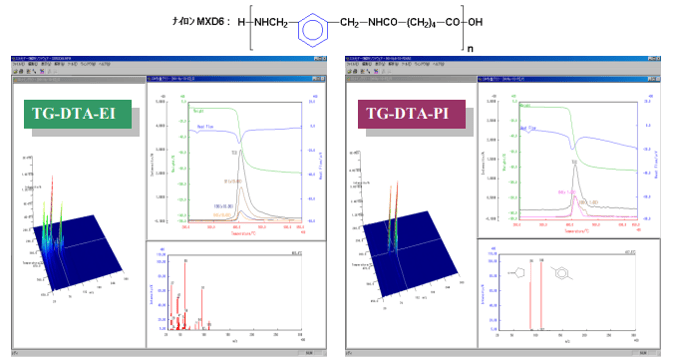
Task: Open the ファイル menu in the TG-DTA-EI window
Action: [x=19, y=64]
